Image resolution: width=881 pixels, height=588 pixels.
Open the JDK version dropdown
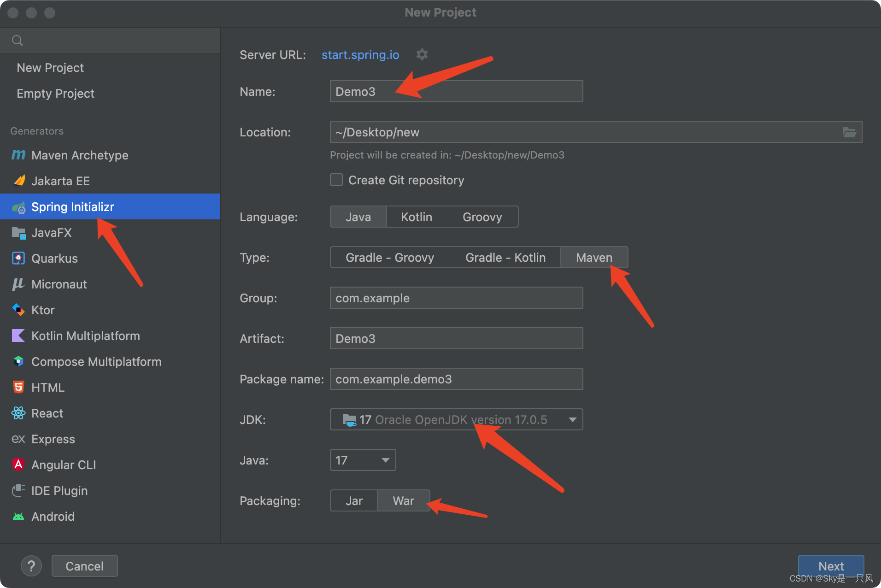457,420
